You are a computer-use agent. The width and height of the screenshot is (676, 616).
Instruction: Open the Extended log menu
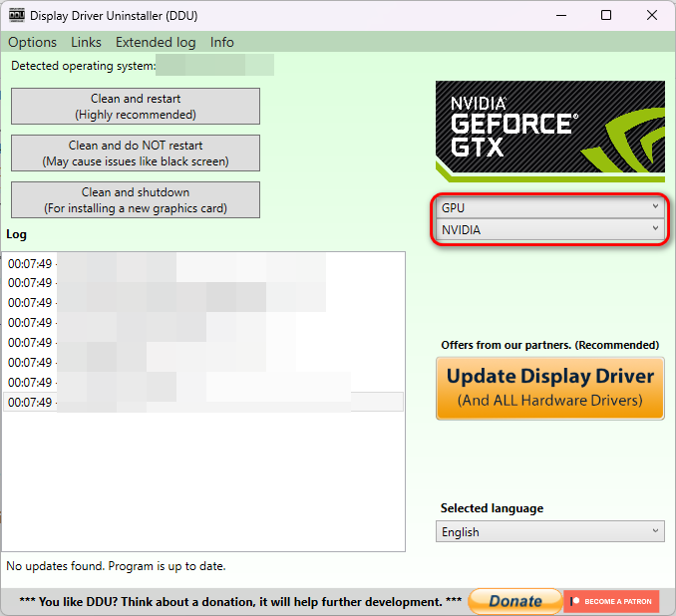click(x=156, y=42)
